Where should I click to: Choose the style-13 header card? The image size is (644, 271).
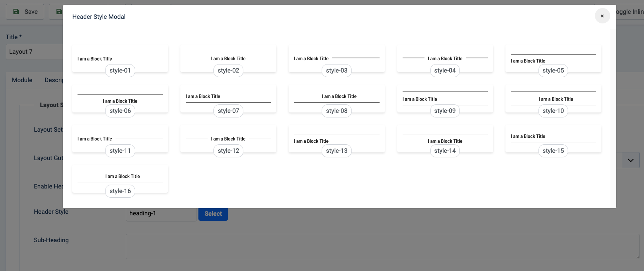pyautogui.click(x=336, y=139)
